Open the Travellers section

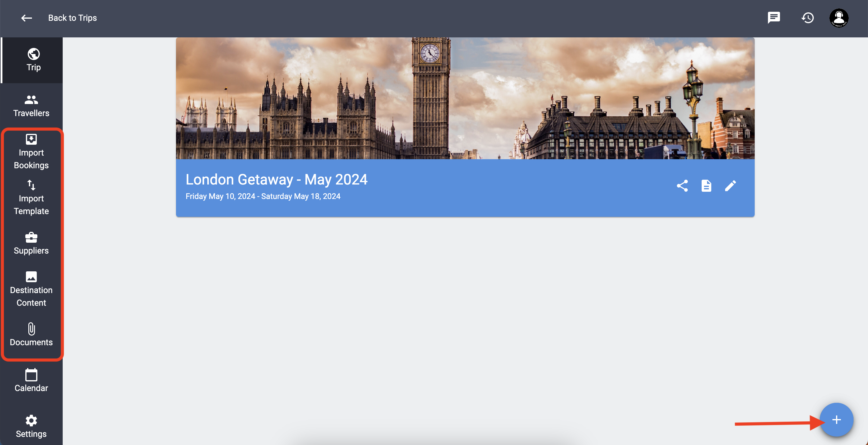[31, 106]
